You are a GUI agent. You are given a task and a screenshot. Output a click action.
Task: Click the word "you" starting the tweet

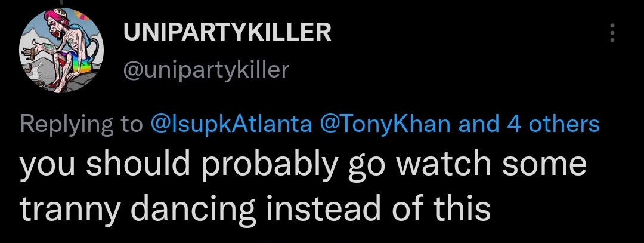click(x=45, y=165)
